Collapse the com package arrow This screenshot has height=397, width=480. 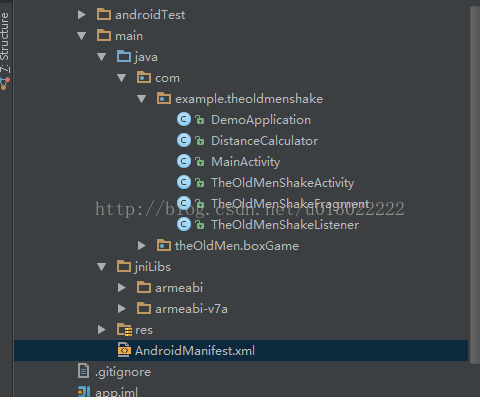click(x=122, y=78)
